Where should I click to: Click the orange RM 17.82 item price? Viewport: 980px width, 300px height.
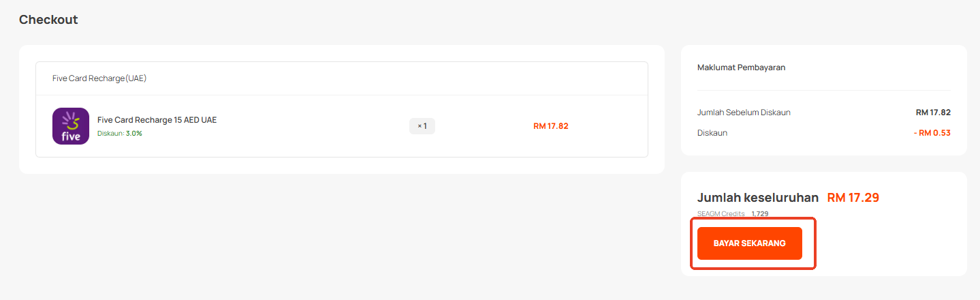point(550,126)
